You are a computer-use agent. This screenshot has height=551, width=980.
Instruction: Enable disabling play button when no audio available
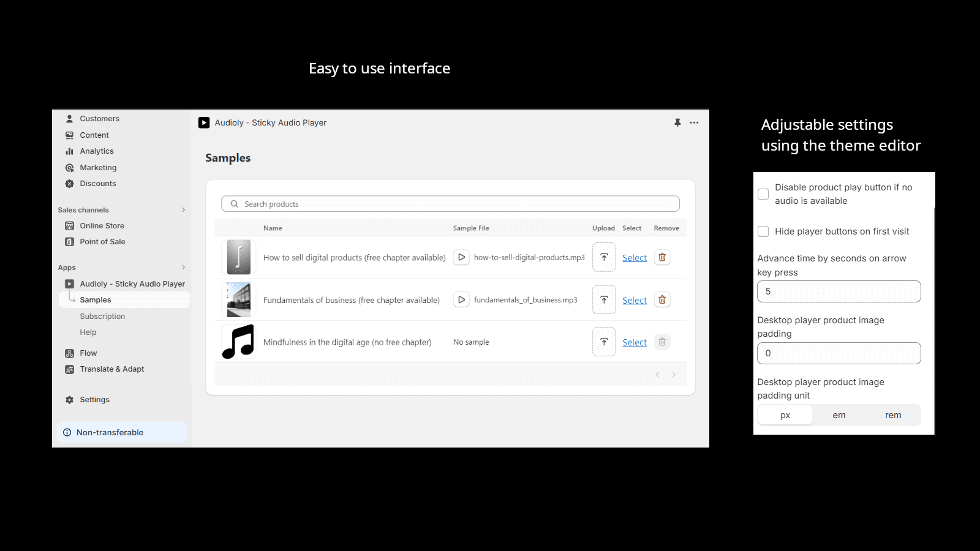pyautogui.click(x=763, y=193)
